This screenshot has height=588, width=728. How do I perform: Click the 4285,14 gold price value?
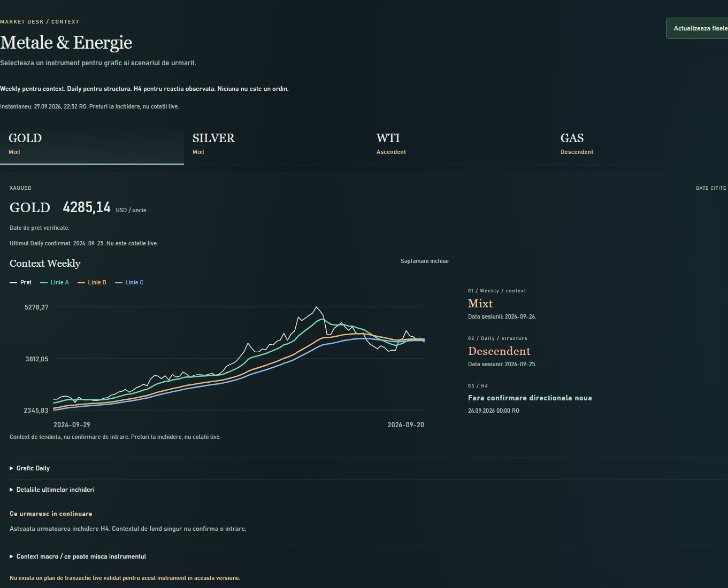[x=87, y=207]
